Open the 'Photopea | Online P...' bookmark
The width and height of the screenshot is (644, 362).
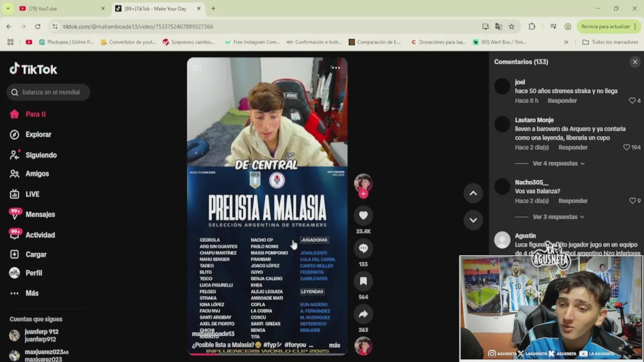pyautogui.click(x=66, y=42)
